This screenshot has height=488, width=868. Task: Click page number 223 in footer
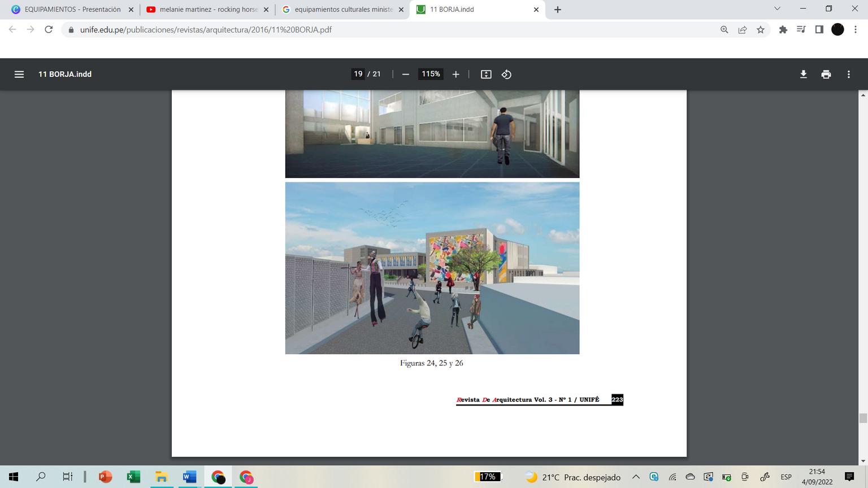click(x=617, y=400)
